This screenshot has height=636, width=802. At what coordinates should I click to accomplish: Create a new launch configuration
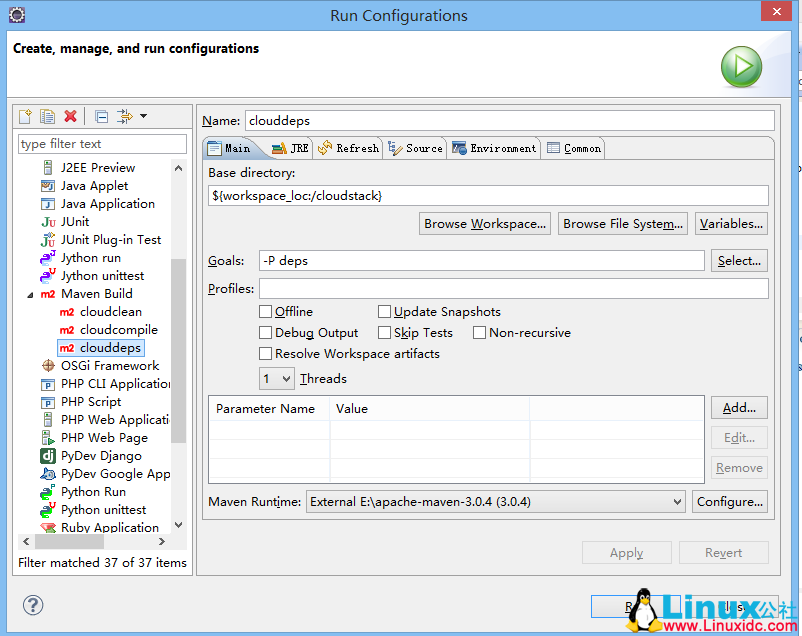pyautogui.click(x=24, y=116)
